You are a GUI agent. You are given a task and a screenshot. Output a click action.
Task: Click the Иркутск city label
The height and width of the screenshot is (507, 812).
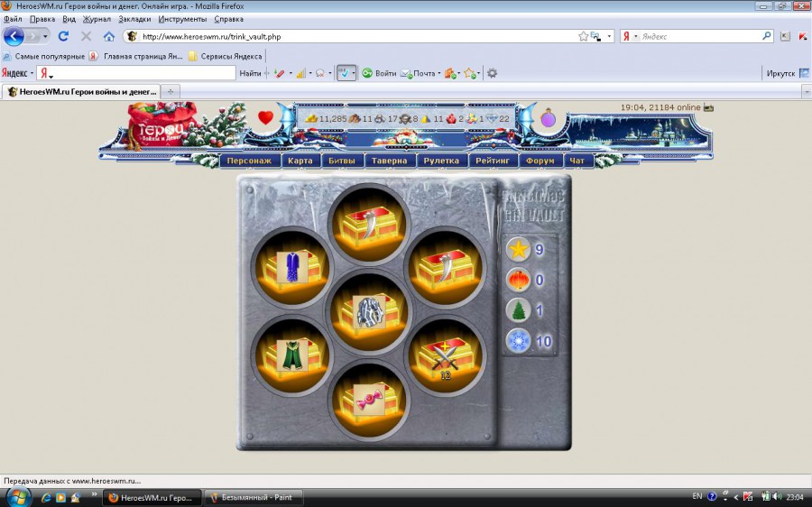(780, 74)
